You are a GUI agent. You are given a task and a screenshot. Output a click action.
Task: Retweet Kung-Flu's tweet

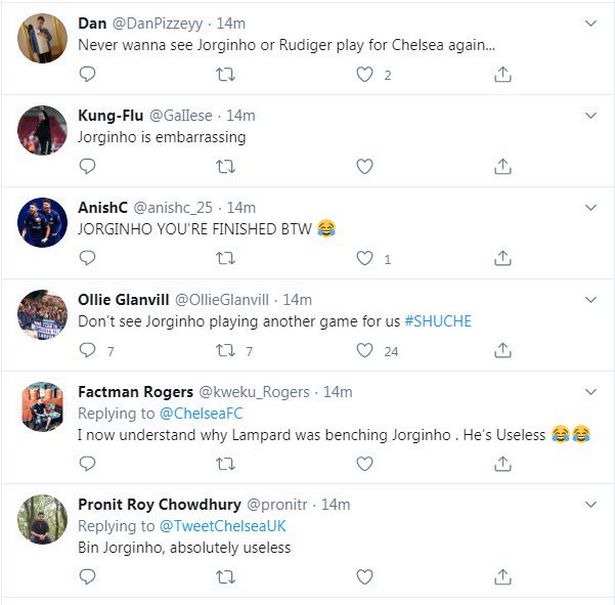point(226,167)
